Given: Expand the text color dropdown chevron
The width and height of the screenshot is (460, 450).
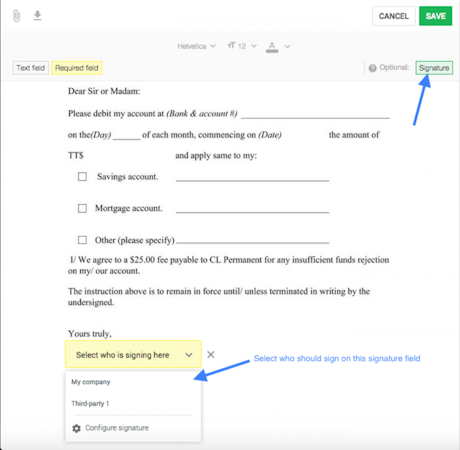Looking at the screenshot, I should [x=287, y=47].
